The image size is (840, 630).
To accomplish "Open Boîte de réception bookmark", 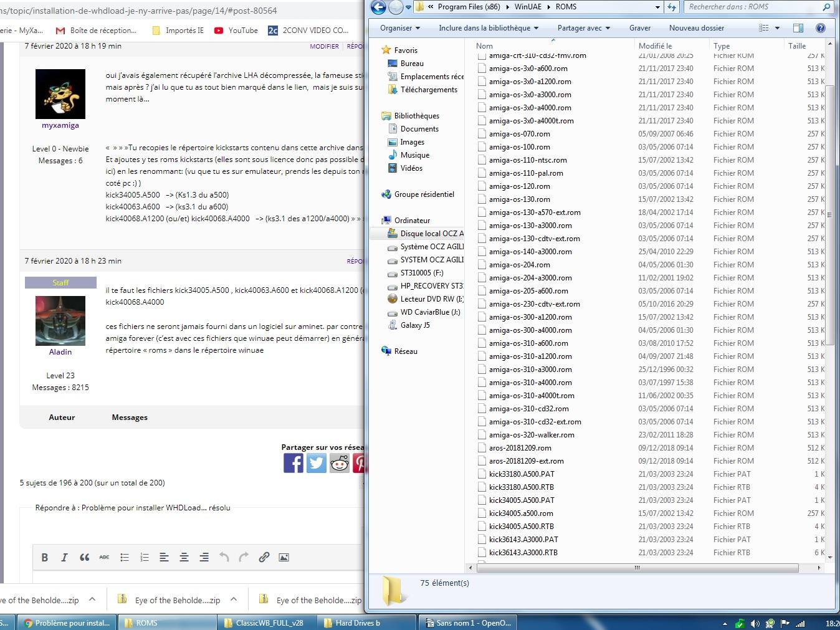I will [96, 30].
